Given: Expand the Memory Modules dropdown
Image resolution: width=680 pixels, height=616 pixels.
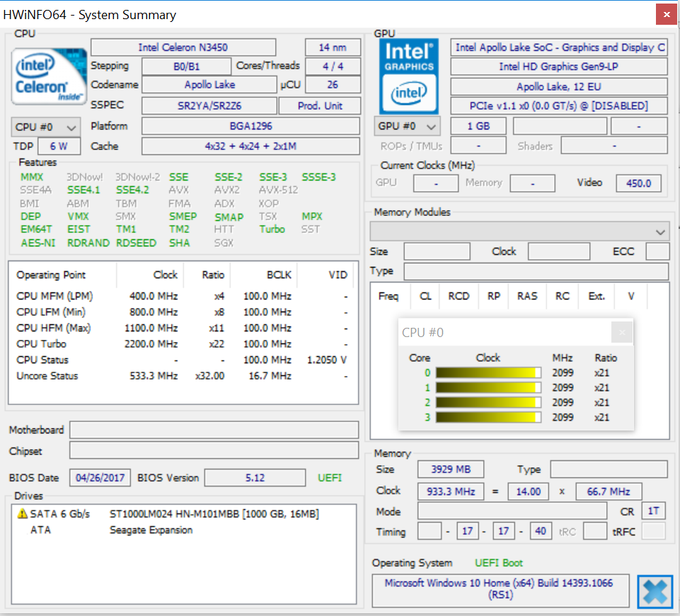Looking at the screenshot, I should [x=519, y=232].
